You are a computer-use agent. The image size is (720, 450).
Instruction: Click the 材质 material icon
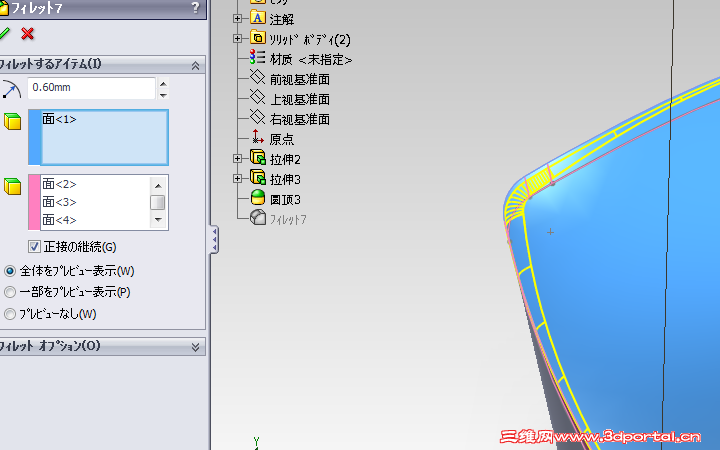tap(258, 57)
